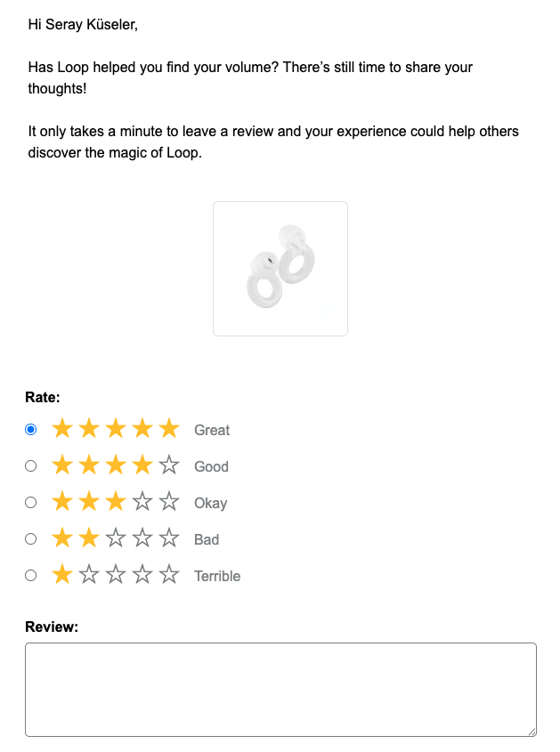
Task: Choose the Terrible rating radio button
Action: 30,575
